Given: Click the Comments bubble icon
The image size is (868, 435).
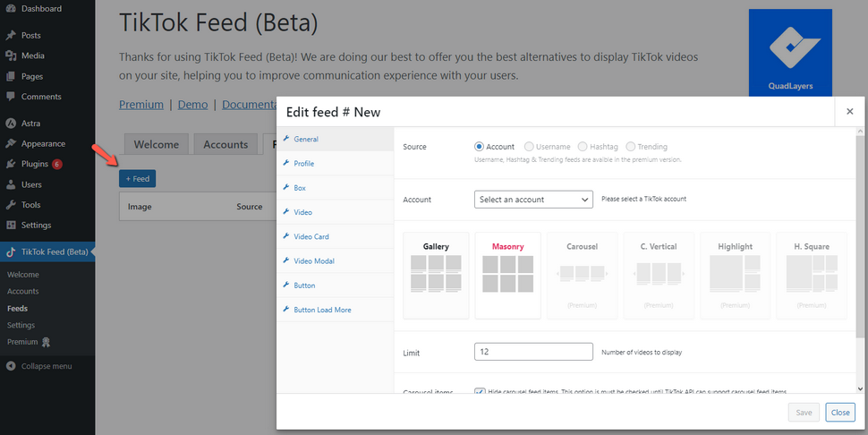Looking at the screenshot, I should [11, 97].
